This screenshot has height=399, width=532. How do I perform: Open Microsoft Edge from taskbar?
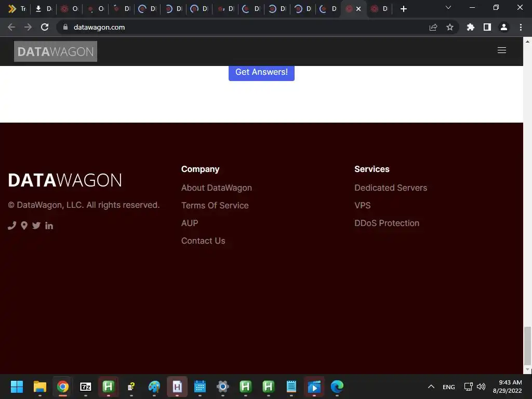coord(337,387)
